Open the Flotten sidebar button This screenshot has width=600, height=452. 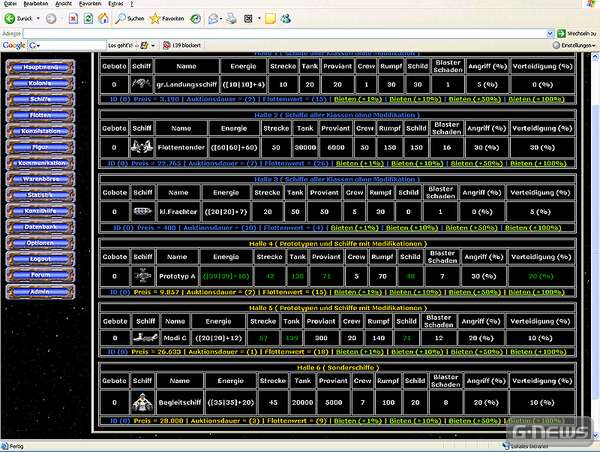point(41,115)
